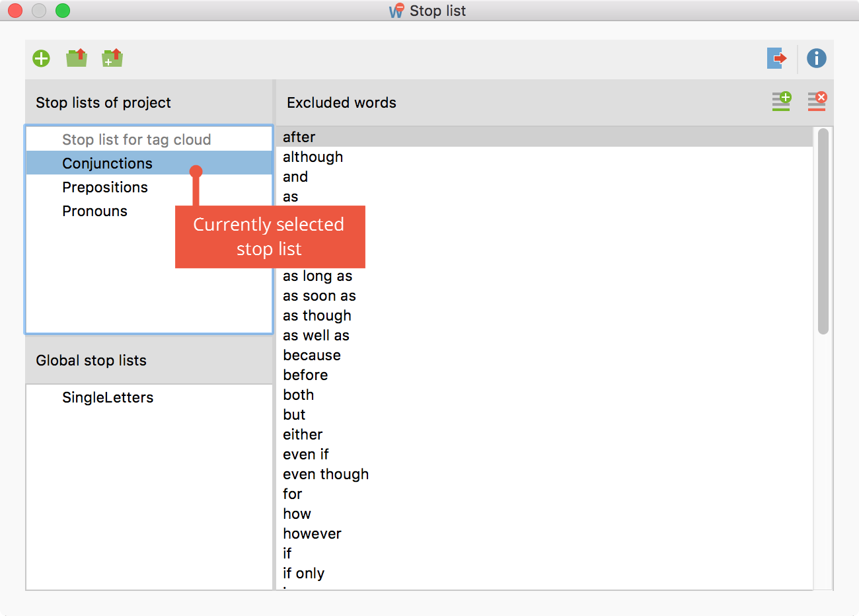
Task: Click the 'Excluded words' header
Action: pyautogui.click(x=342, y=102)
